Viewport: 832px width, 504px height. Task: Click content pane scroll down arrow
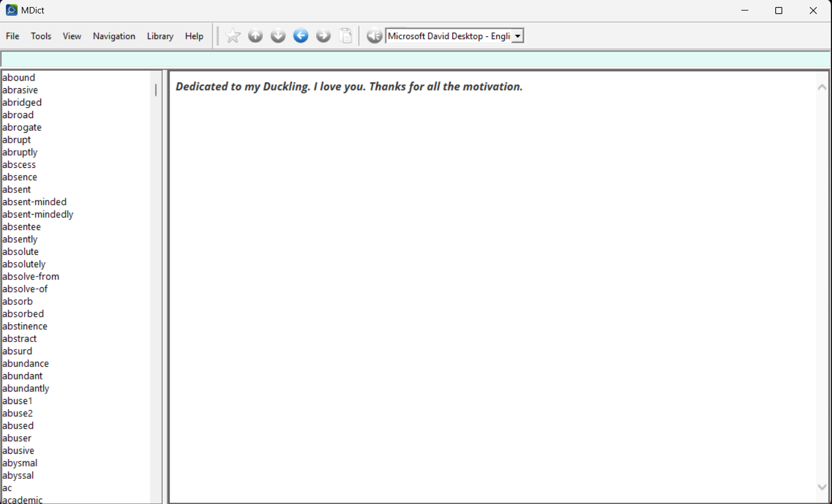[x=821, y=486]
